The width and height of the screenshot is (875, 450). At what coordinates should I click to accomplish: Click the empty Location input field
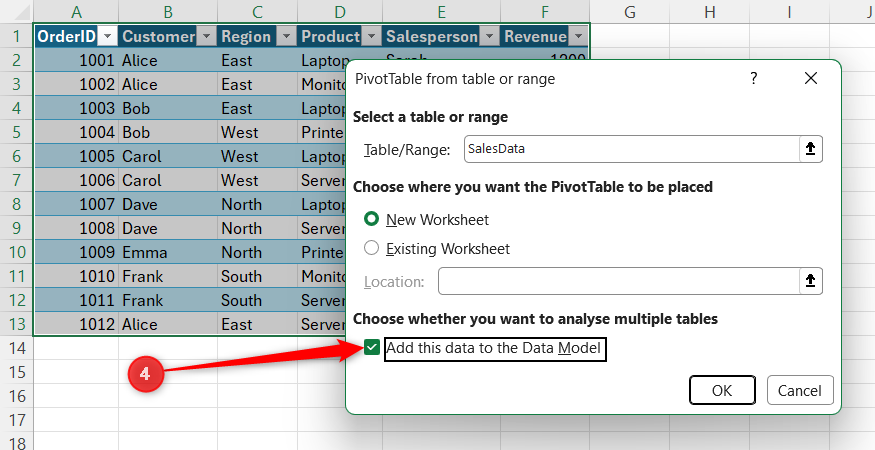(x=619, y=281)
